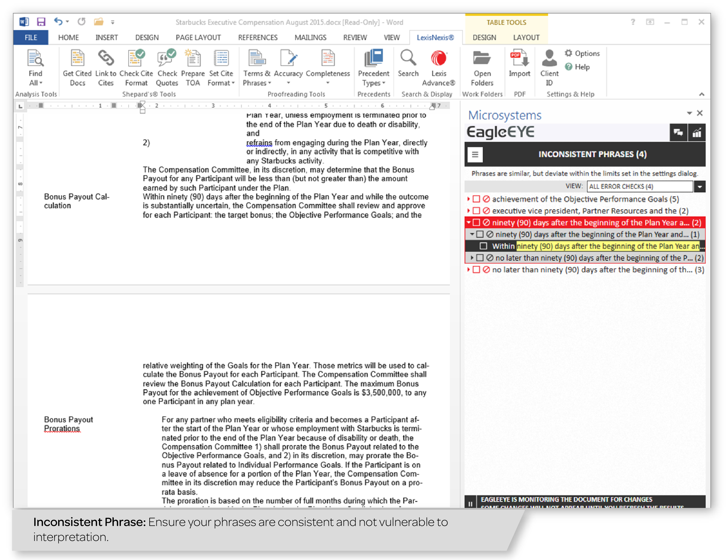The width and height of the screenshot is (728, 560).
Task: Pause EagleEye document monitoring
Action: point(470,503)
